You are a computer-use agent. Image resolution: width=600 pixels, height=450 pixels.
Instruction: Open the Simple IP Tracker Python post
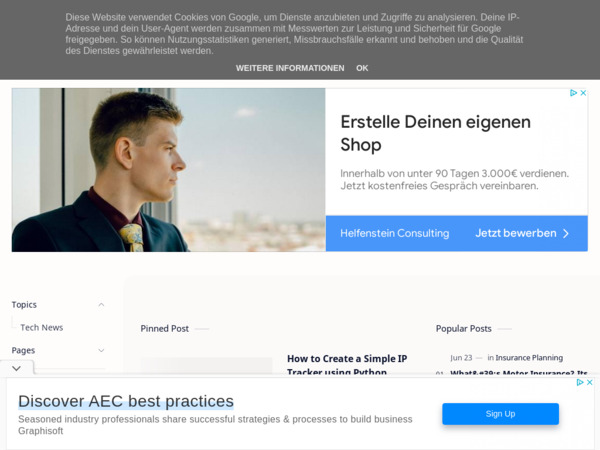pyautogui.click(x=347, y=365)
